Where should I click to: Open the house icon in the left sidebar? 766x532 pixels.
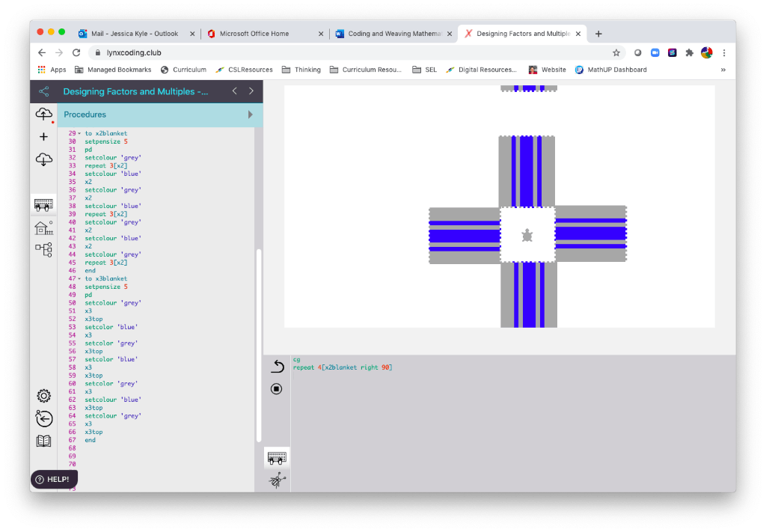[43, 227]
